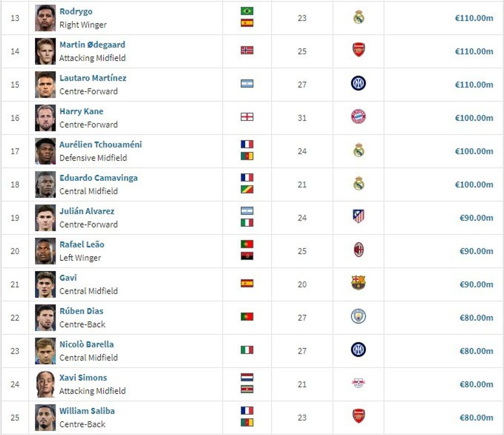
Task: Click the Inter Milan crest in Lautaro Martínez's row
Action: pos(358,84)
